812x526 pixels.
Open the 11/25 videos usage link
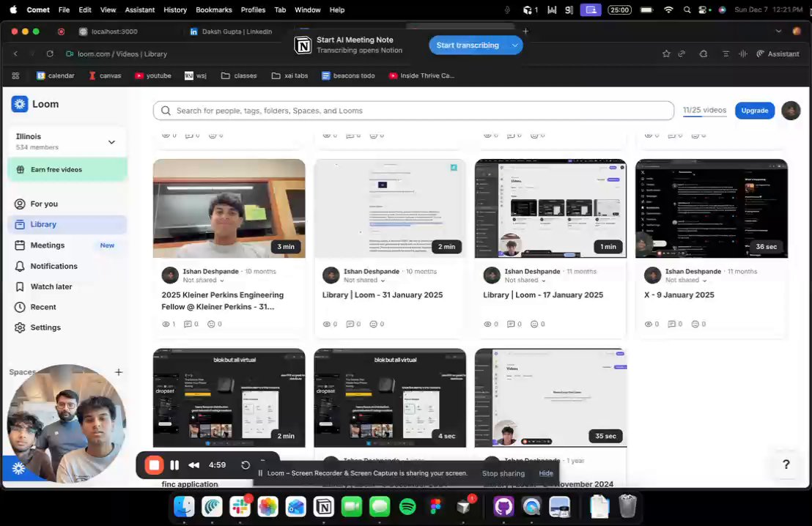pos(704,110)
